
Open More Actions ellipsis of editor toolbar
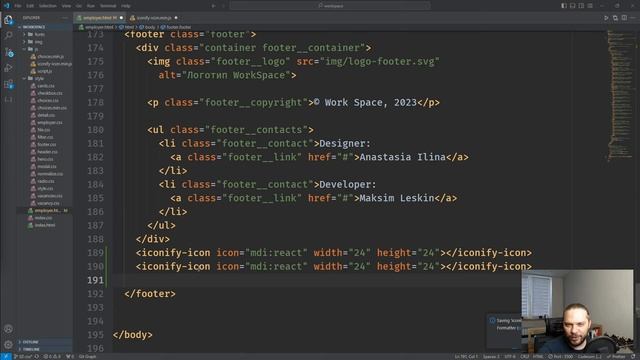[x=633, y=18]
